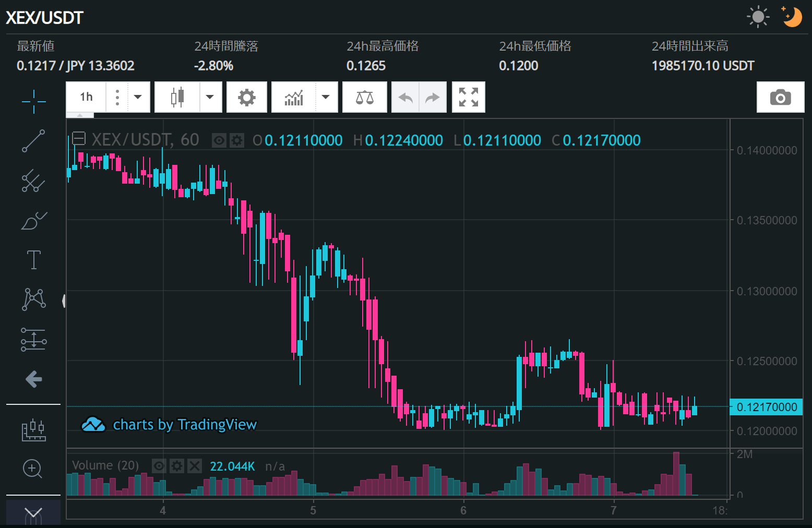Screen dimensions: 812x528
Task: Switch to dark theme moon icon
Action: coord(792,17)
